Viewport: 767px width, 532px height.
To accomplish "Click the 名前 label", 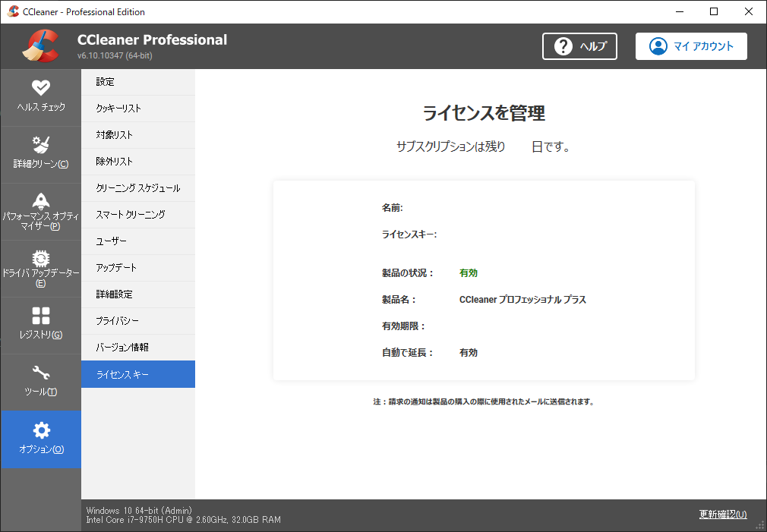I will pos(393,208).
